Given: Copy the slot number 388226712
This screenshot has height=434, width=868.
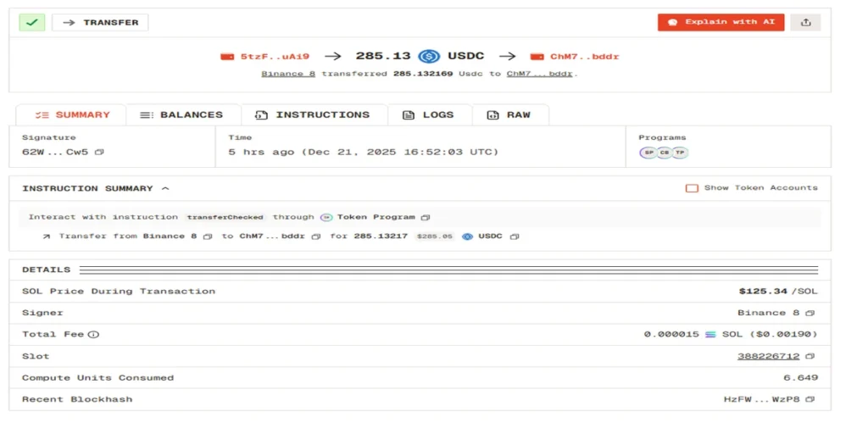Looking at the screenshot, I should (x=810, y=357).
